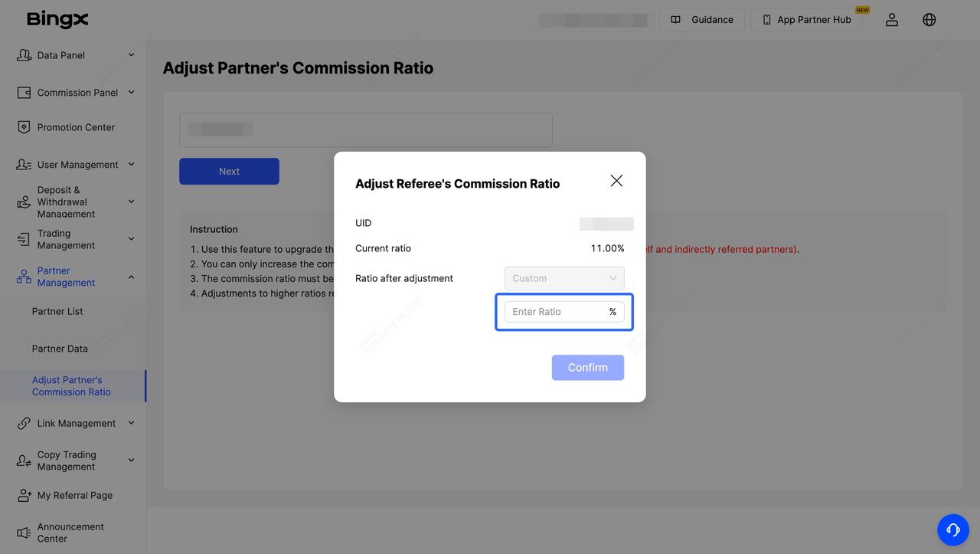Go to Partner Data page
Image resolution: width=980 pixels, height=554 pixels.
pyautogui.click(x=60, y=349)
